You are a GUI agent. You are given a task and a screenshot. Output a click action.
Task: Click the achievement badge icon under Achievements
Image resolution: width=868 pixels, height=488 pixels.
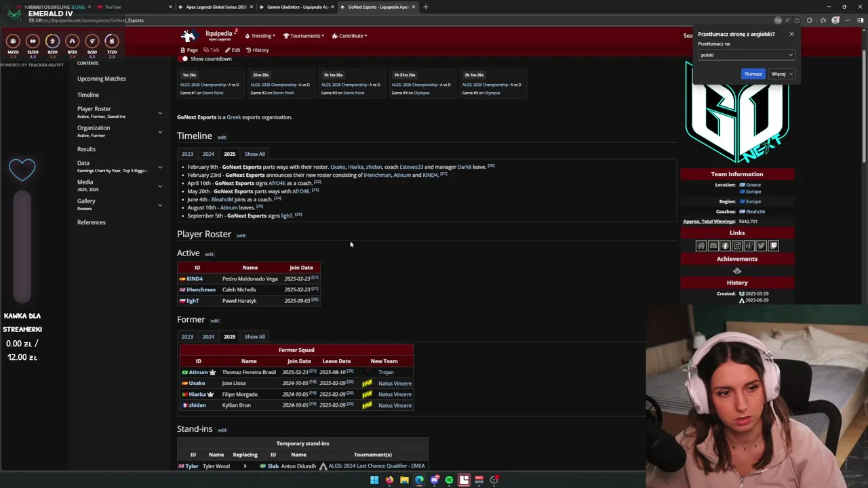737,271
